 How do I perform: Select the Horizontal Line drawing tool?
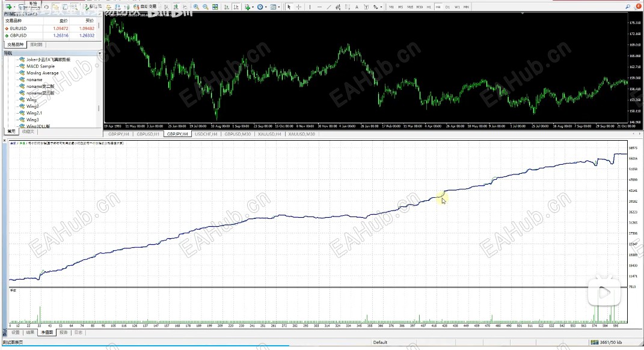(x=319, y=7)
